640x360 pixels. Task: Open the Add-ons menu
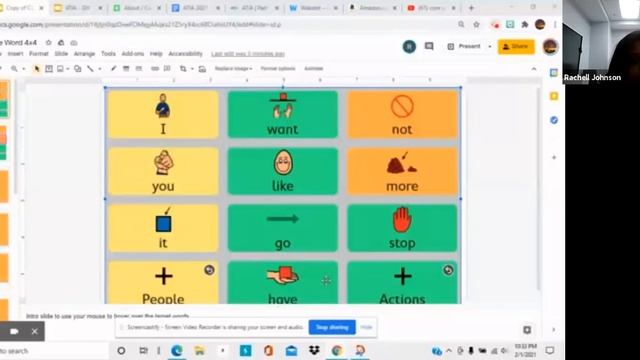point(133,54)
